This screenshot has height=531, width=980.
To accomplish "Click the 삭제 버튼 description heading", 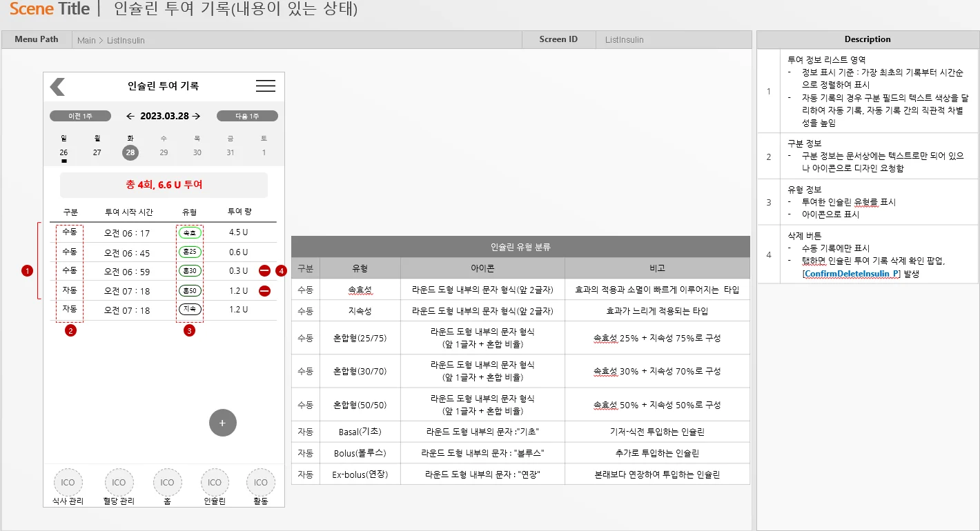I will pos(805,235).
